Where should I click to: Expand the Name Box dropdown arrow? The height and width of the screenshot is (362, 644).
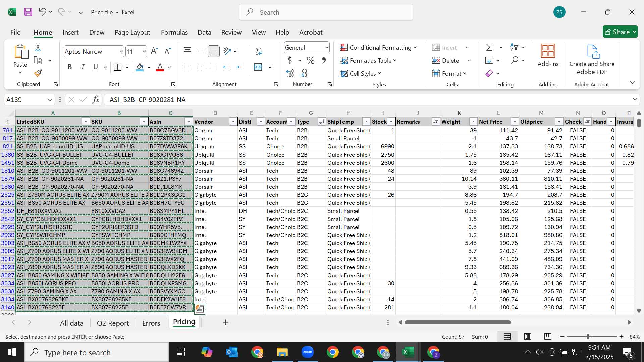click(50, 100)
